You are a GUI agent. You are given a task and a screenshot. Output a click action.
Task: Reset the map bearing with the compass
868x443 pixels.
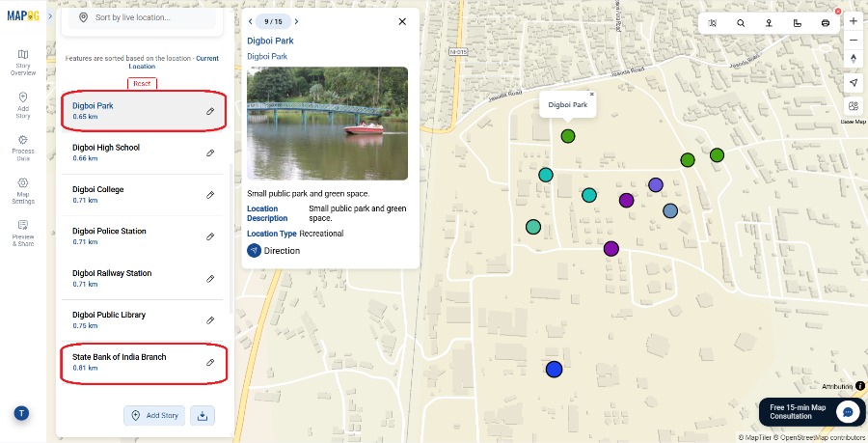click(x=854, y=59)
